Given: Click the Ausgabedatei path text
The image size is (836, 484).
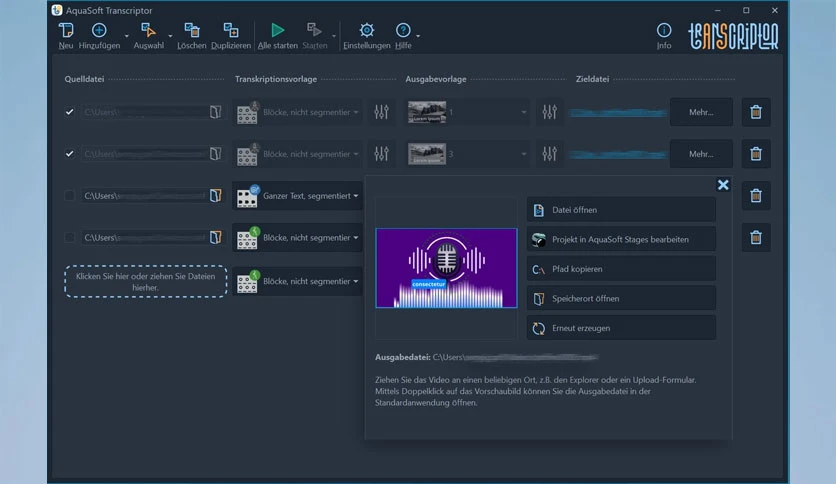Looking at the screenshot, I should [515, 357].
